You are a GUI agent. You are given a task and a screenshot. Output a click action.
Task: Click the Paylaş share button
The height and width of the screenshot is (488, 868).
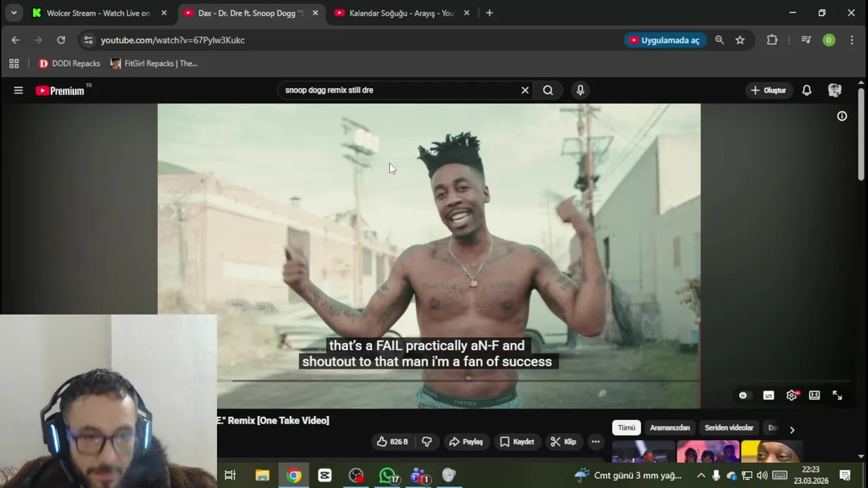(466, 442)
